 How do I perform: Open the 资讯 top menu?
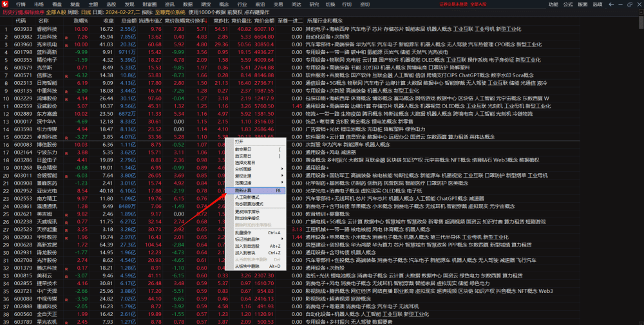point(169,5)
